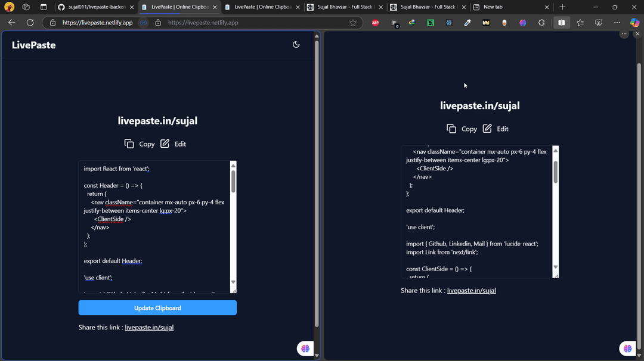Switch to the sujal011/livepaste-backend GitHub tab
The height and width of the screenshot is (361, 644).
(95, 7)
